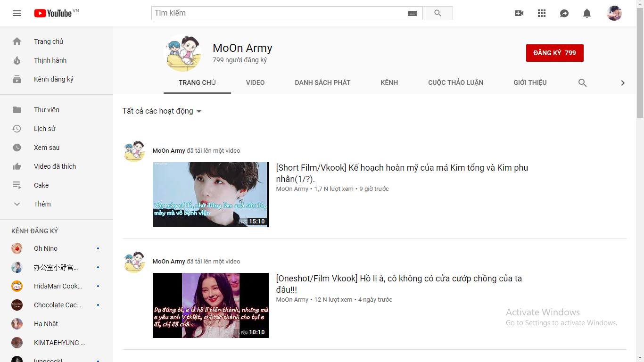The width and height of the screenshot is (644, 362).
Task: Open the notifications bell
Action: click(587, 13)
